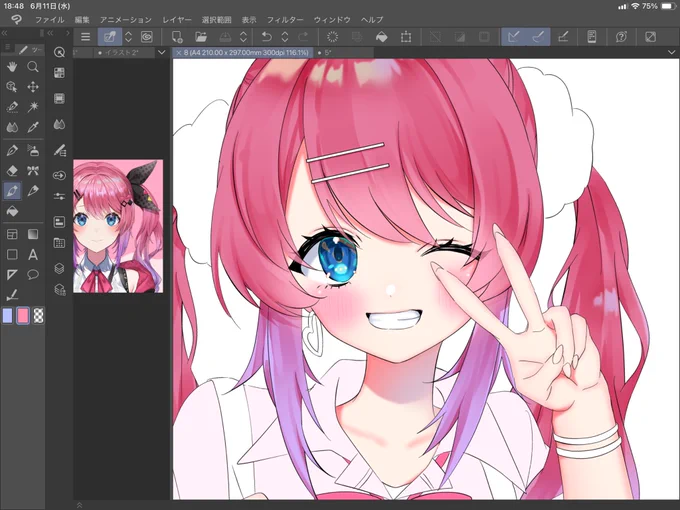Screen dimensions: 680x510
Task: Select the Blend tool in tool palette
Action: pyautogui.click(x=12, y=127)
